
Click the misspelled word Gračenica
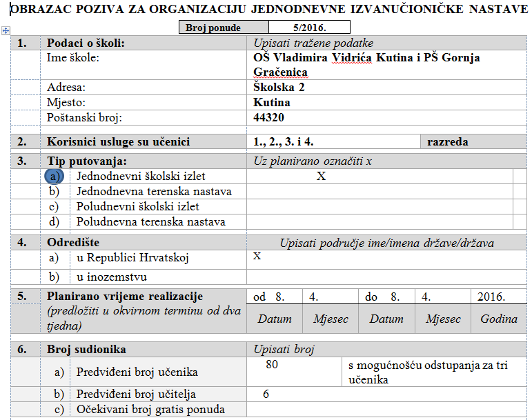click(280, 72)
